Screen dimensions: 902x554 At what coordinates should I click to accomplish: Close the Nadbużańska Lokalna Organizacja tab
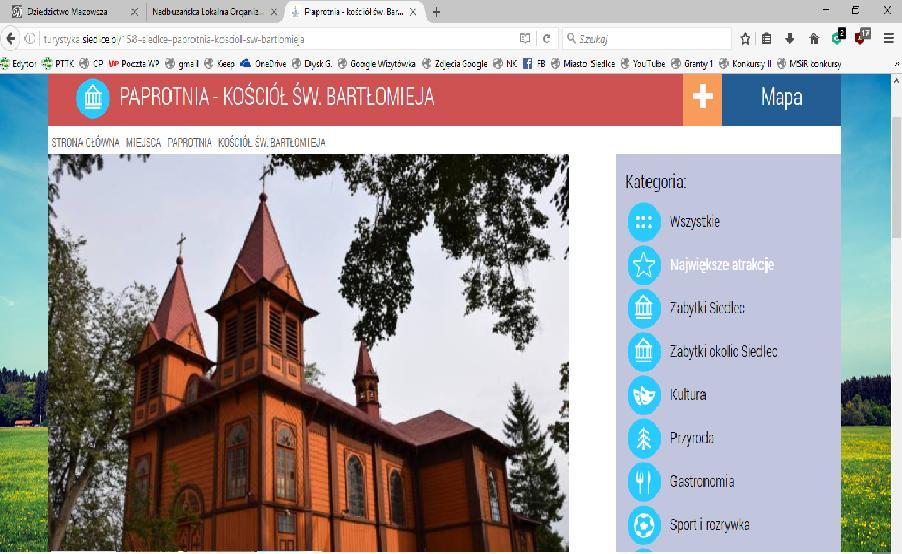click(274, 12)
